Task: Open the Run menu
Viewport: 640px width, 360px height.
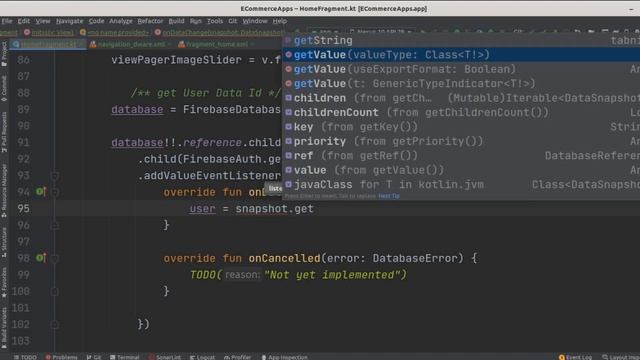Action: coord(196,21)
